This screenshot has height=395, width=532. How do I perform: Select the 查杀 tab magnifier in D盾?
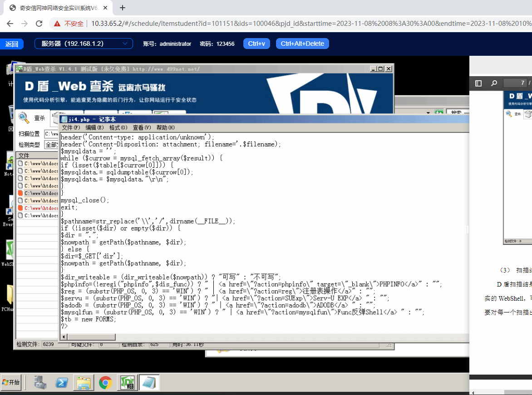24,117
